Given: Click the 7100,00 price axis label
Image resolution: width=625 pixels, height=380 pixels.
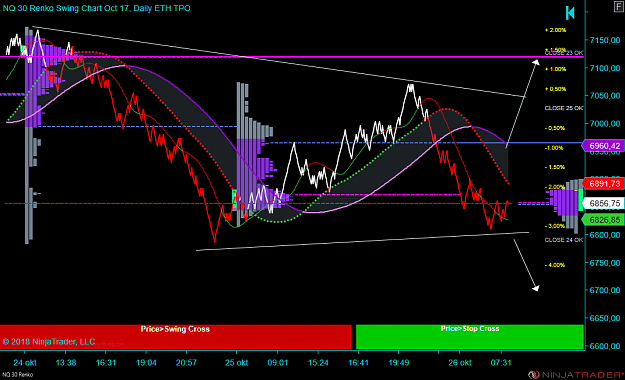Looking at the screenshot, I should (x=605, y=68).
